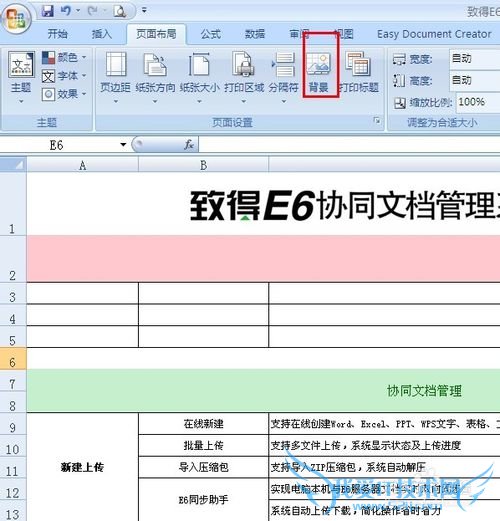Click the green 协同文档管理 cell
The width and height of the screenshot is (500, 521).
tap(263, 391)
